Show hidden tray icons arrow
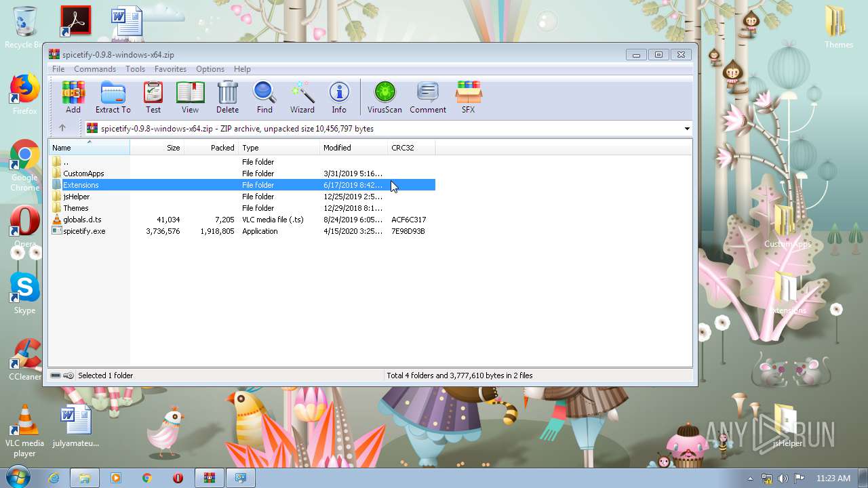Viewport: 868px width, 488px height. coord(750,479)
